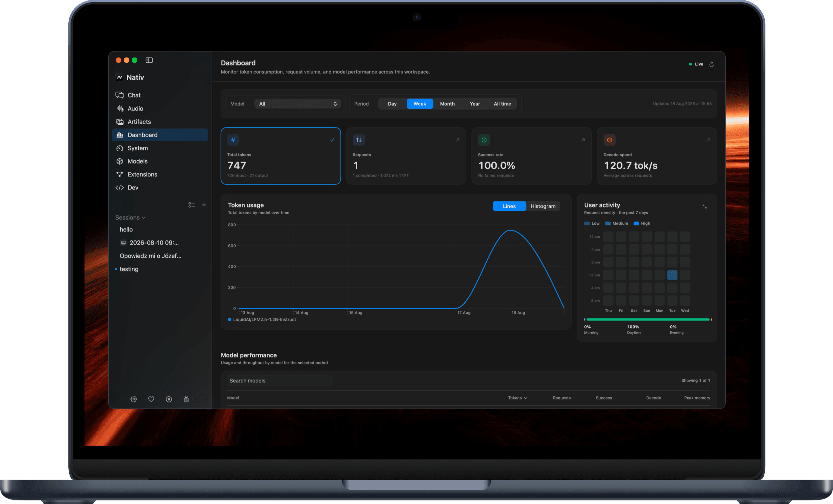Click the Peak memory column header
The width and height of the screenshot is (833, 504).
[x=697, y=398]
